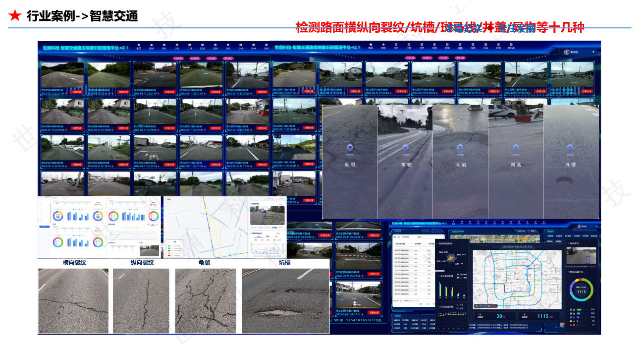The height and width of the screenshot is (352, 644).
Task: Click the location pin icon above 坑槽
Action: pos(571,147)
